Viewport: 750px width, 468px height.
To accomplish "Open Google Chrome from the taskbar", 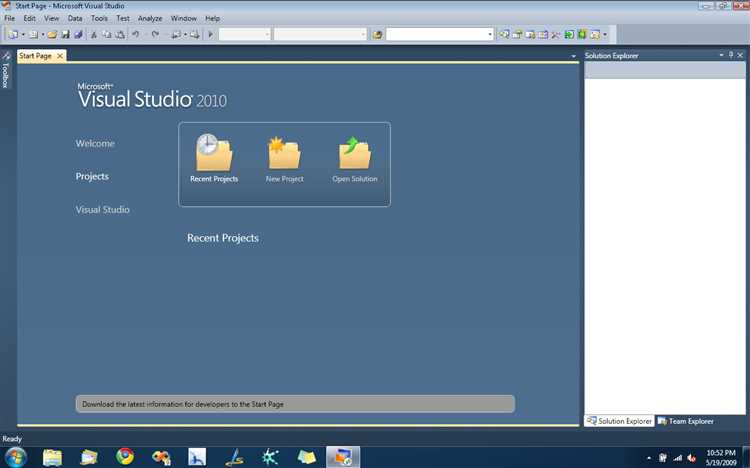I will pos(125,457).
